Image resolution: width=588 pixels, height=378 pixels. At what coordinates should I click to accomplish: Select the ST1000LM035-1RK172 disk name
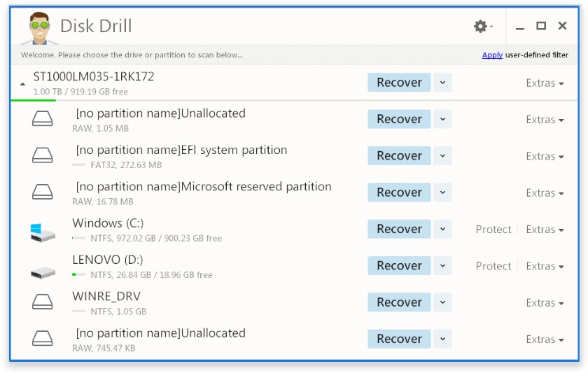point(94,76)
